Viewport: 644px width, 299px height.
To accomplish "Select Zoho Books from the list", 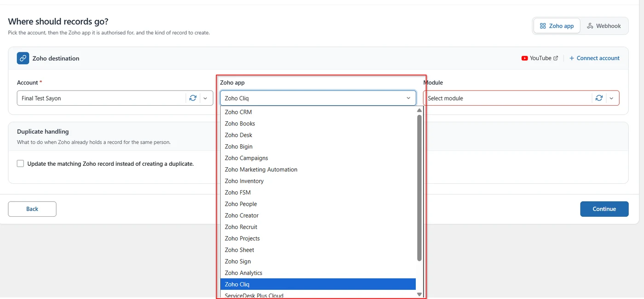I will 318,124.
